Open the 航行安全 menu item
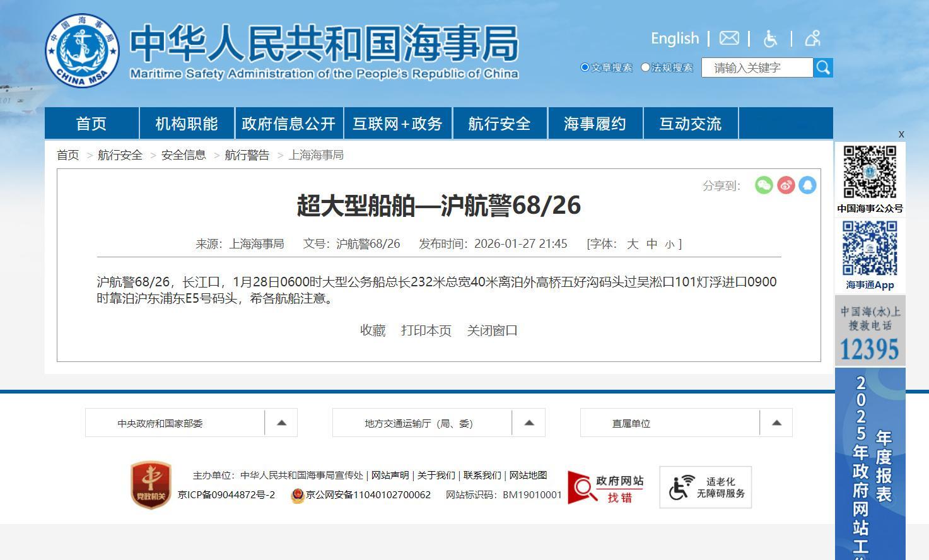This screenshot has width=929, height=560. [500, 123]
